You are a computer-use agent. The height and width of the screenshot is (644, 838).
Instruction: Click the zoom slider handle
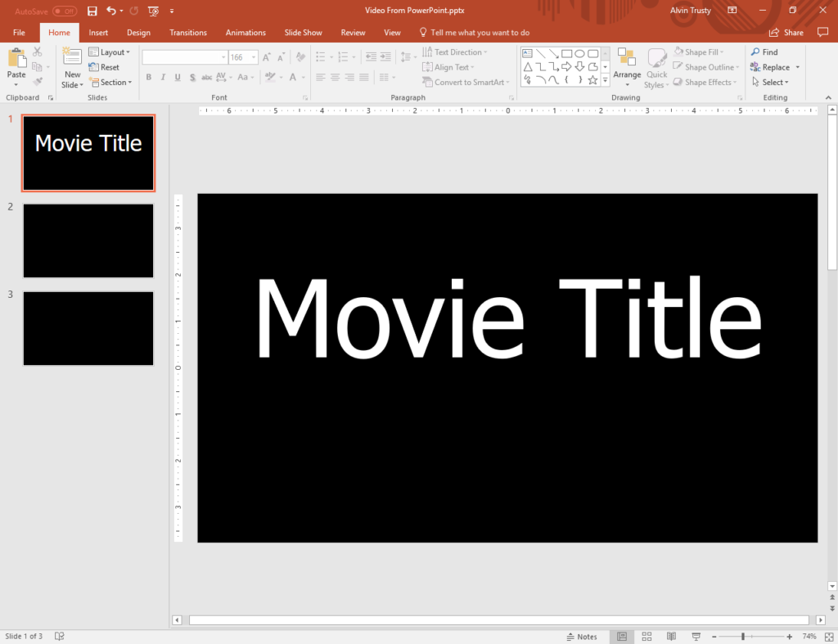coord(743,637)
